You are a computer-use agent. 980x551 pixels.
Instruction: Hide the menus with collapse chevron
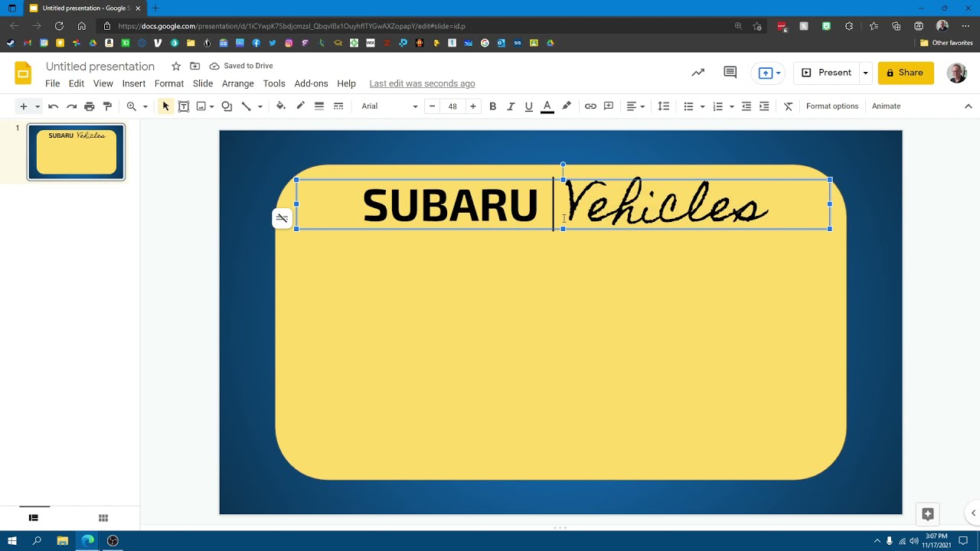968,106
